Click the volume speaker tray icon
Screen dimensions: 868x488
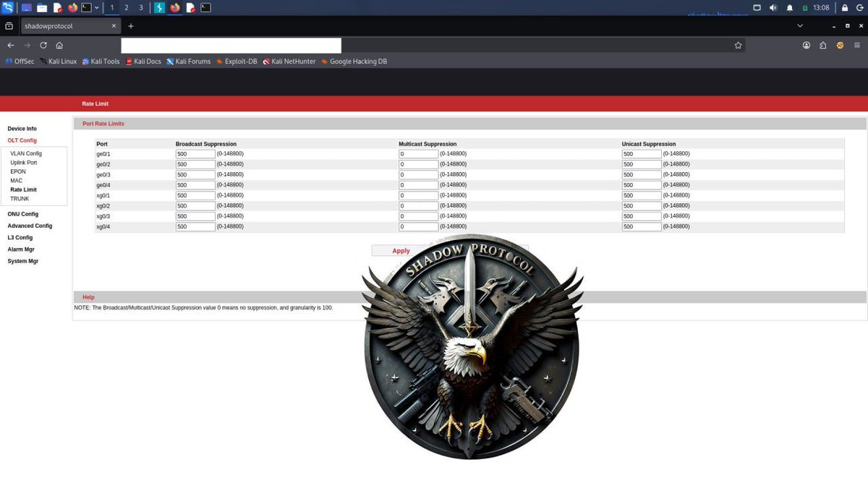pyautogui.click(x=773, y=7)
